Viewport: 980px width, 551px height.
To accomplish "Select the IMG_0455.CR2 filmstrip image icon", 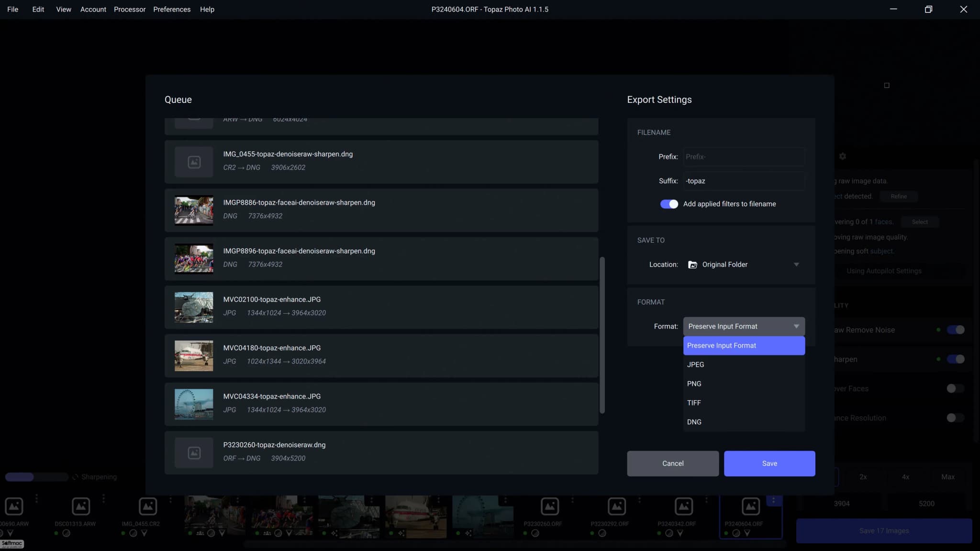I will 148,506.
